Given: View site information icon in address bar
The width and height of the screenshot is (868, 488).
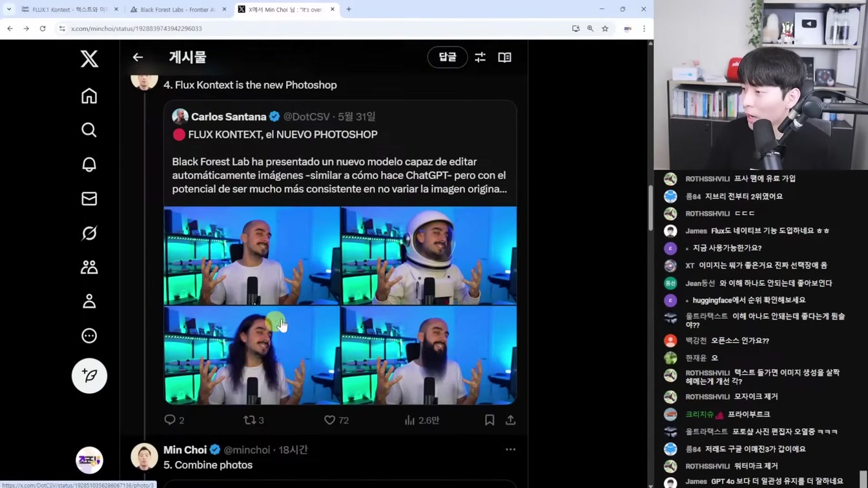Looking at the screenshot, I should click(62, 28).
